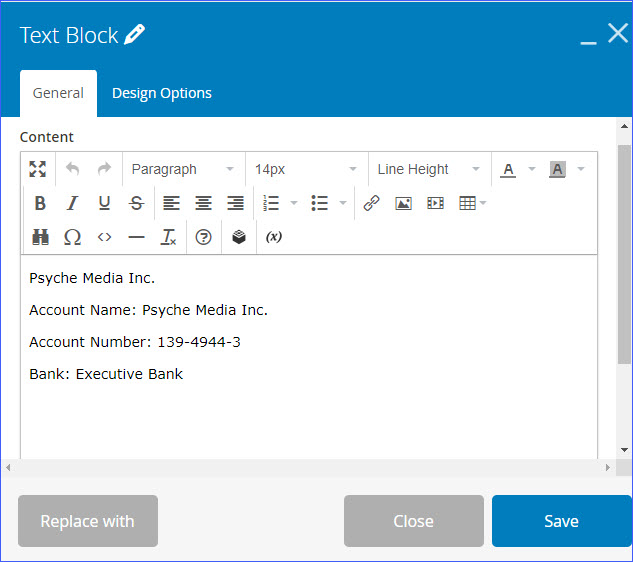633x562 pixels.
Task: Insert special character Omega icon
Action: (x=72, y=237)
